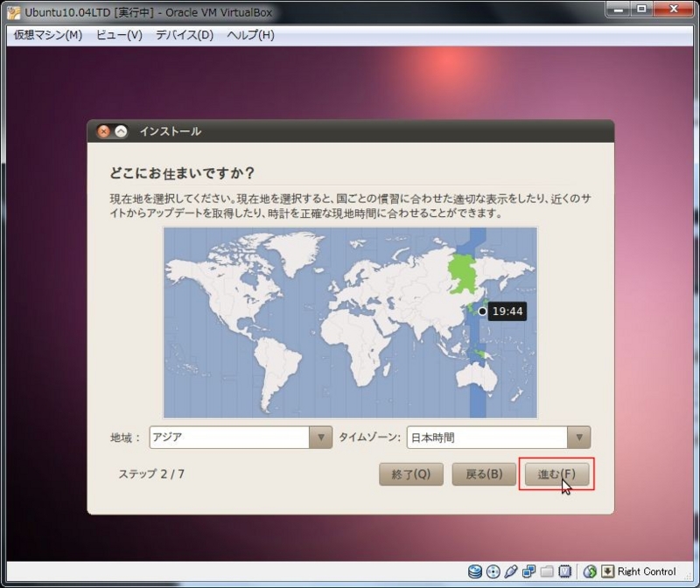Open the デバイス(D) menu
700x588 pixels.
click(185, 35)
